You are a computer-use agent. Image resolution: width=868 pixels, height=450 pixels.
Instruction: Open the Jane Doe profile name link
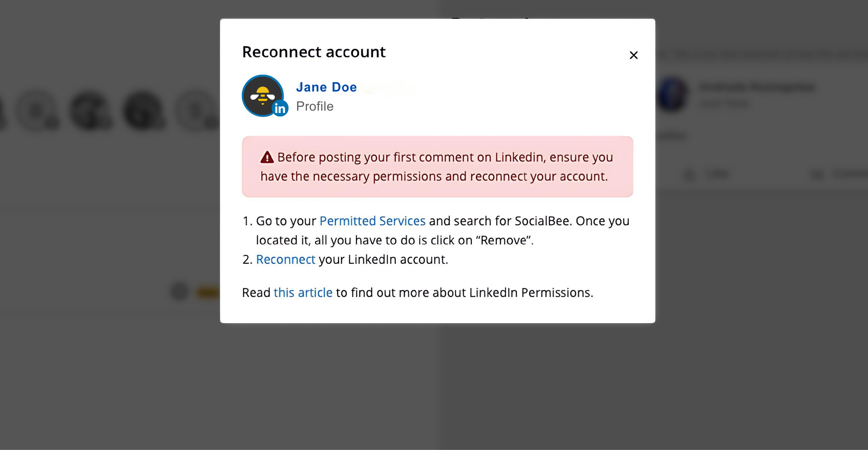point(326,87)
